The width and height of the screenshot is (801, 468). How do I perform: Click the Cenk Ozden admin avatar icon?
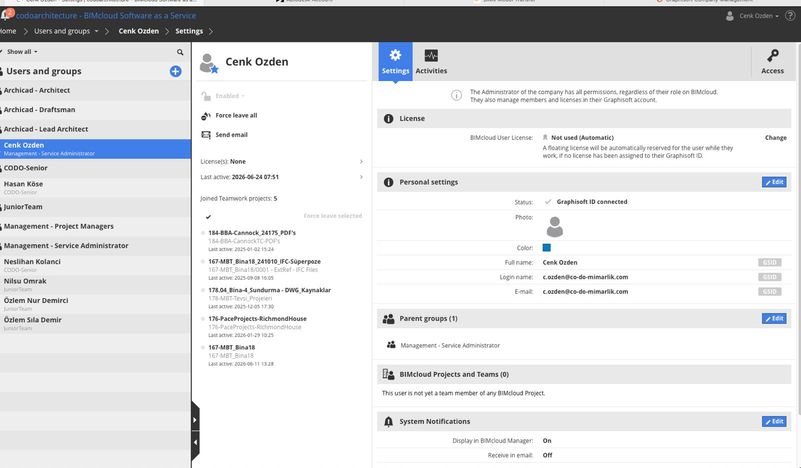209,63
